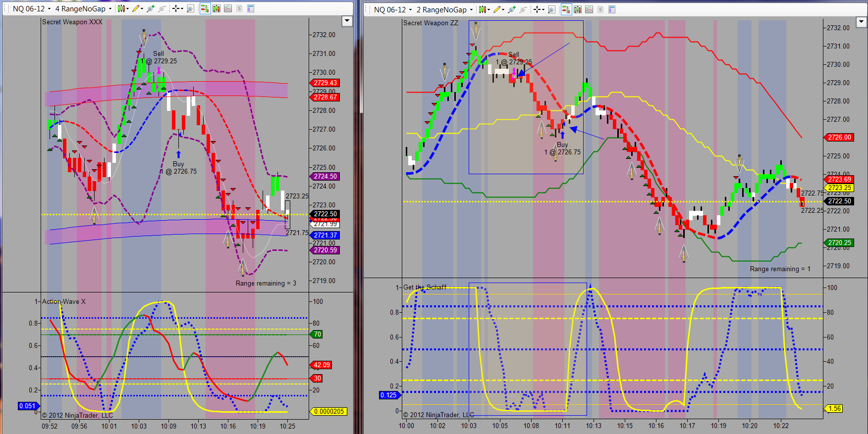This screenshot has width=868, height=434.
Task: Click the Secret Weapon ZZ indicator label
Action: click(431, 23)
